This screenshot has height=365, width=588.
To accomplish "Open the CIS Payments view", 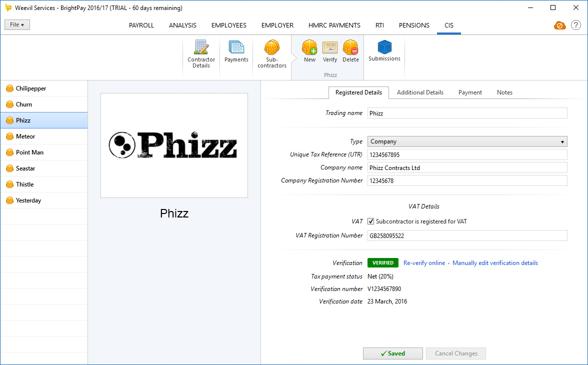I will click(236, 51).
